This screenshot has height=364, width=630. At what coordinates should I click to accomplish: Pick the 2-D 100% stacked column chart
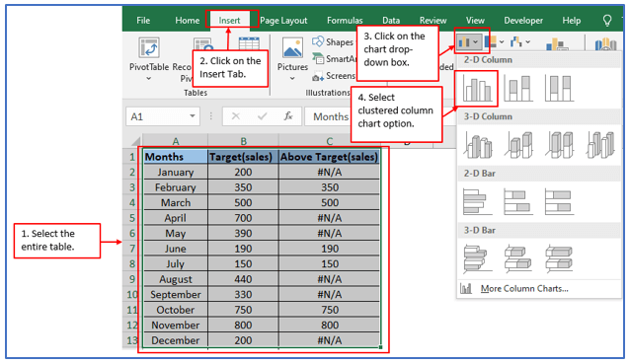[559, 89]
